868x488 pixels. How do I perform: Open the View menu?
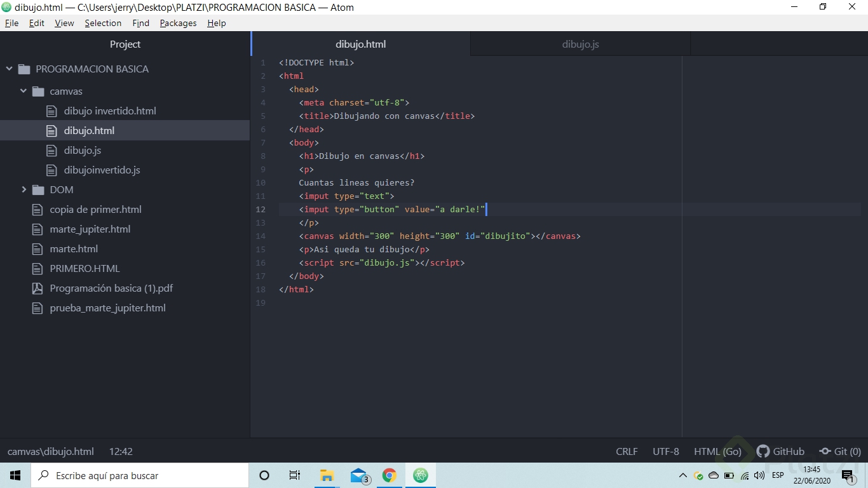64,23
